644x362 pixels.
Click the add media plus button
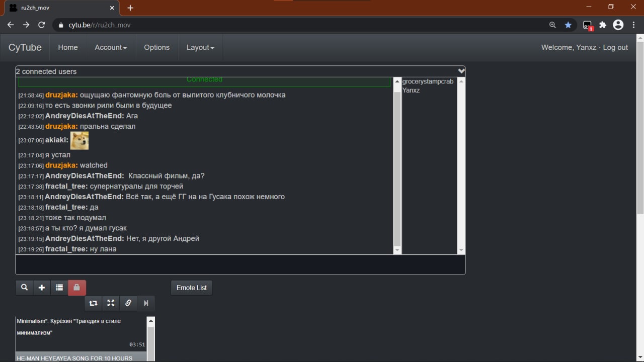[x=42, y=288]
